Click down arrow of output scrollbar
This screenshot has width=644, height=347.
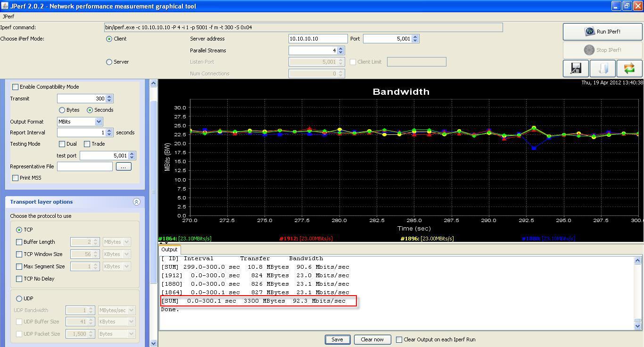click(x=637, y=326)
